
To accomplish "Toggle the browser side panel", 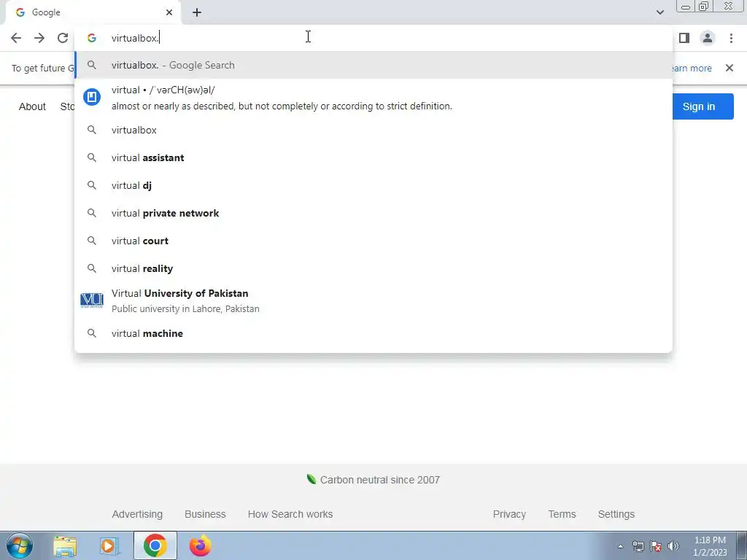I will [x=684, y=38].
